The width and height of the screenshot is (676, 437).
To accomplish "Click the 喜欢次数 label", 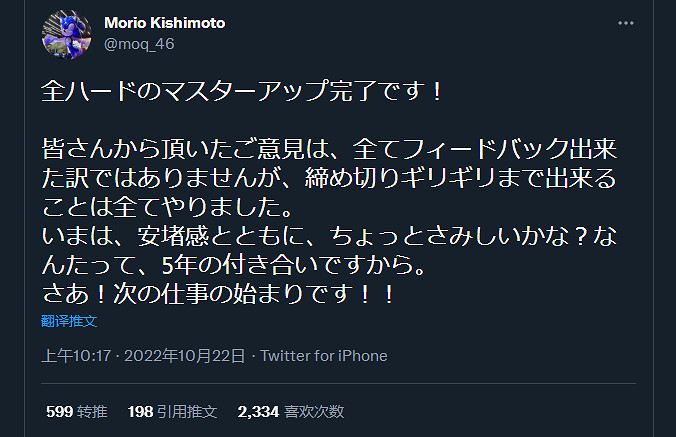I will pos(314,411).
